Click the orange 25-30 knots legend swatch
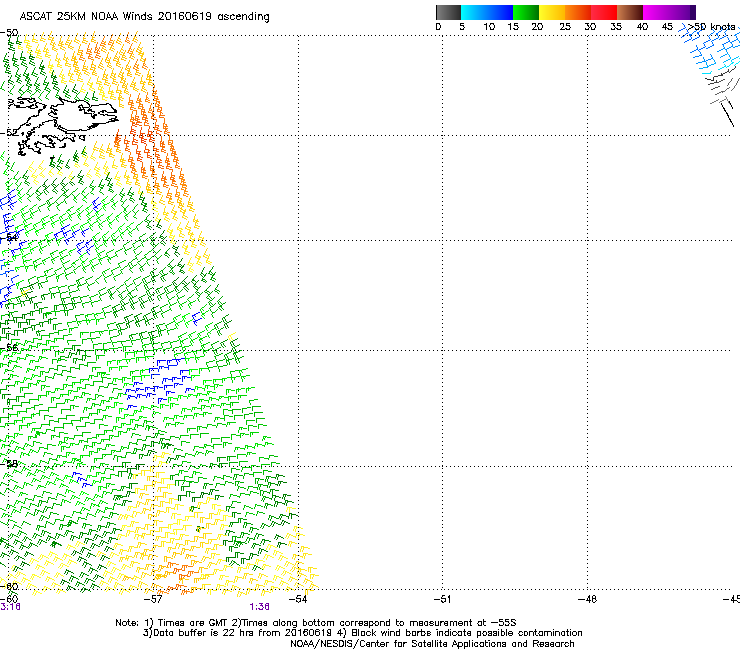This screenshot has height=650, width=740. [578, 12]
